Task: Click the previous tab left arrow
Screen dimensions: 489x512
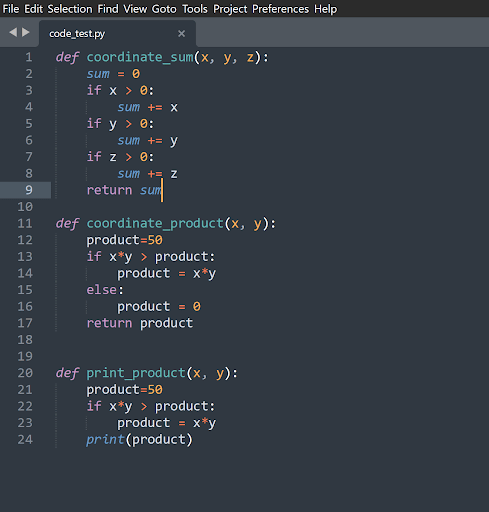Action: coord(13,32)
